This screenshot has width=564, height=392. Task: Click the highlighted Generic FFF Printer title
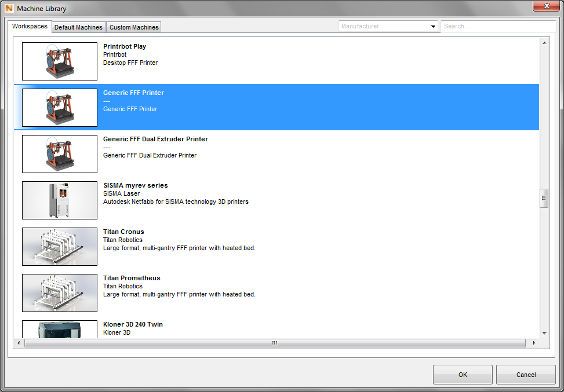pos(133,93)
